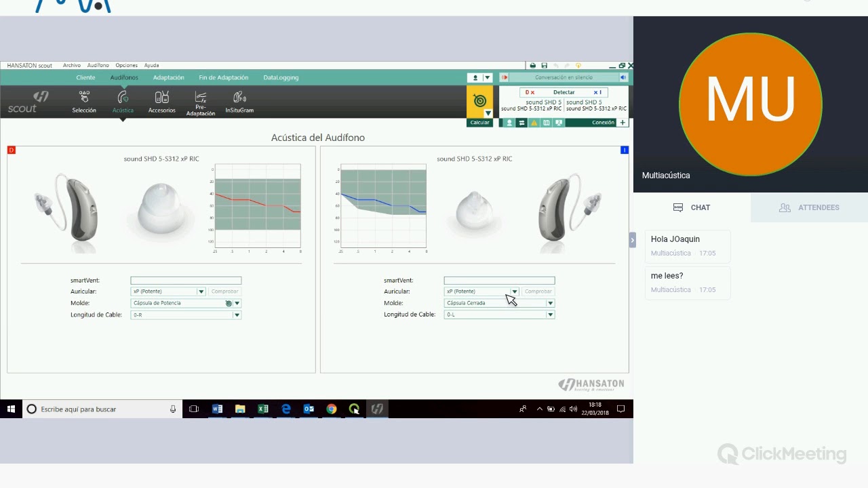The width and height of the screenshot is (868, 488).
Task: Switch to the Adaptación tab
Action: [x=169, y=78]
